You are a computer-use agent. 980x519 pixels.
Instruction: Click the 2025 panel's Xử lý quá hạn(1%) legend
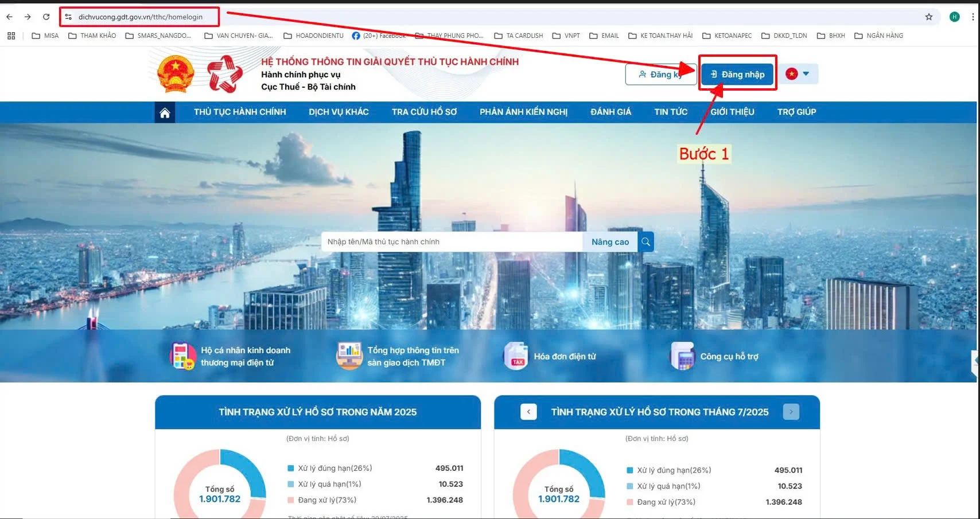(324, 484)
